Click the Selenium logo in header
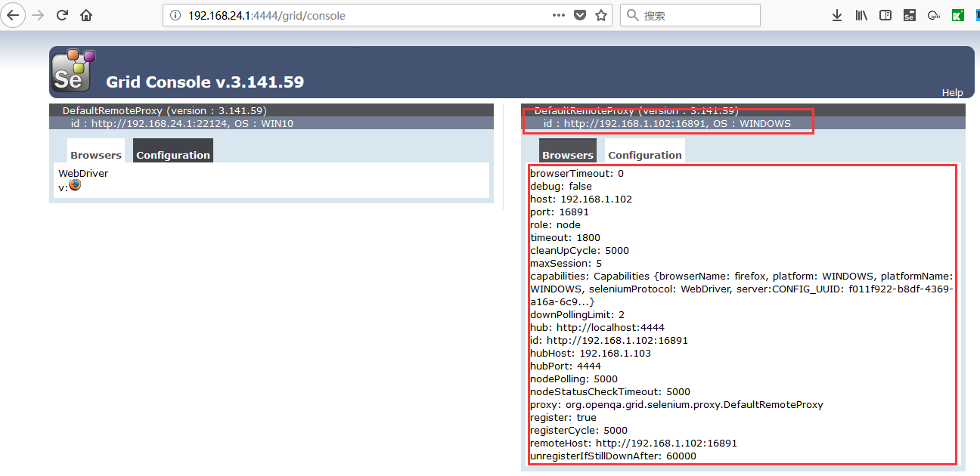Screen dimensions: 980x476 [x=73, y=71]
